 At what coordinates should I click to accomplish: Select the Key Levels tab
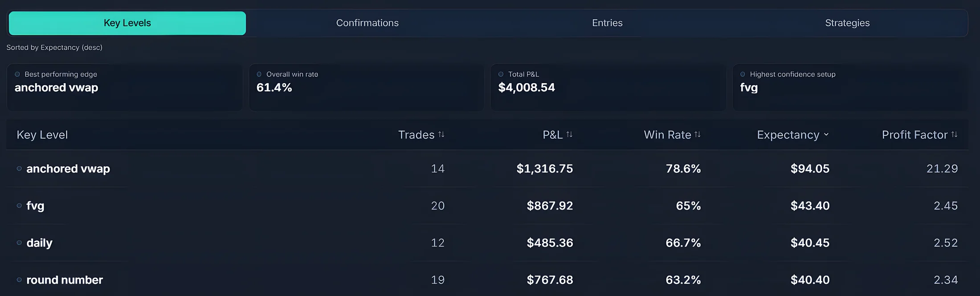127,23
